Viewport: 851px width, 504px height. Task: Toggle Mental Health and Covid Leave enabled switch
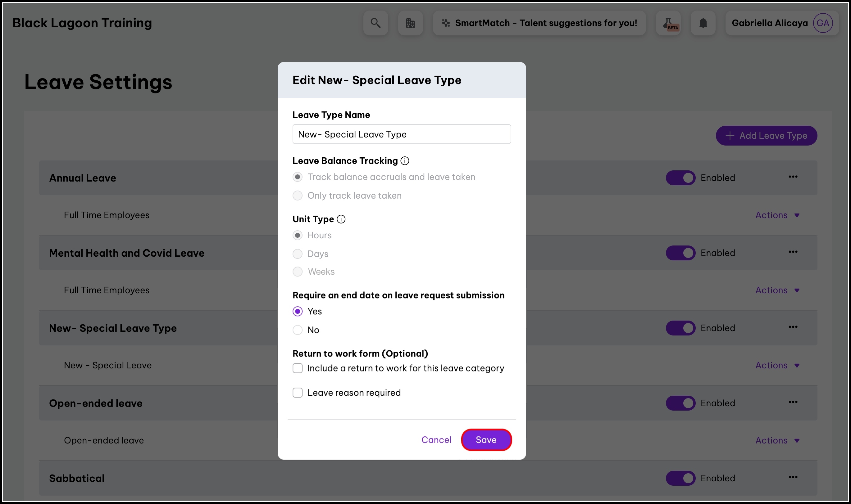(680, 253)
